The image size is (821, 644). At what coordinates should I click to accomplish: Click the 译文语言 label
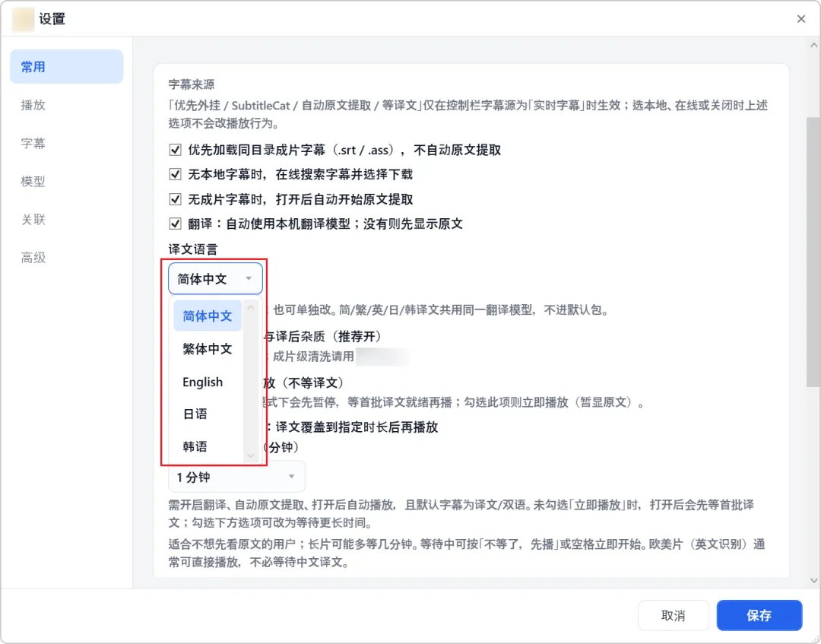pyautogui.click(x=192, y=249)
